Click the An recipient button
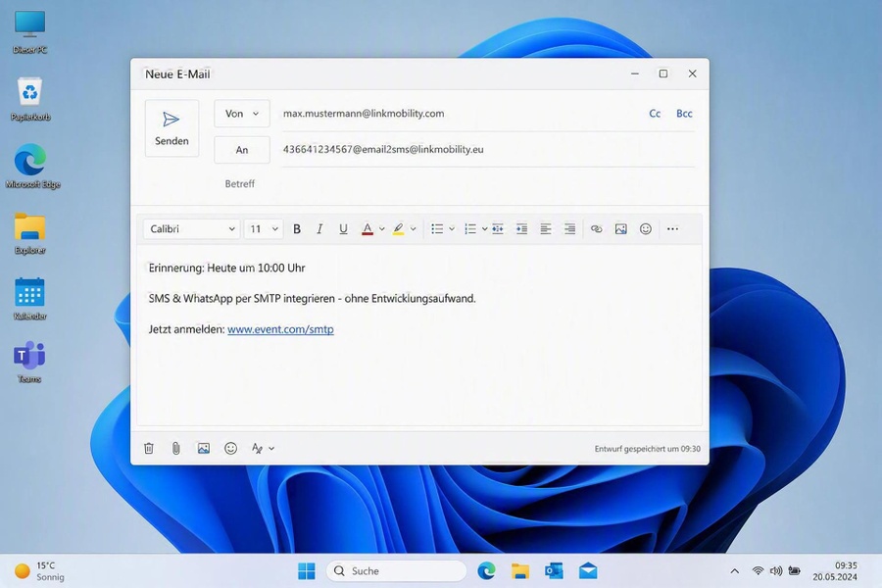This screenshot has width=882, height=588. coord(242,150)
